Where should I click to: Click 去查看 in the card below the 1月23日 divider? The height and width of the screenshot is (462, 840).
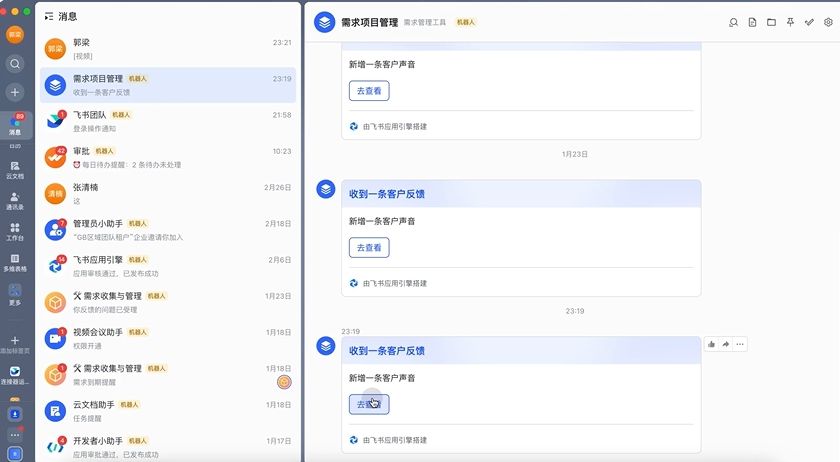(x=369, y=248)
